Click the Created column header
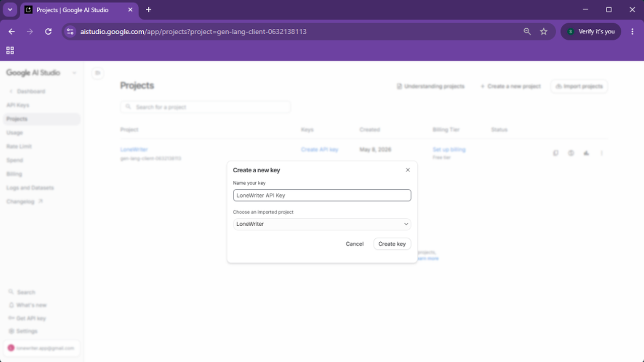The height and width of the screenshot is (362, 644). 370,130
